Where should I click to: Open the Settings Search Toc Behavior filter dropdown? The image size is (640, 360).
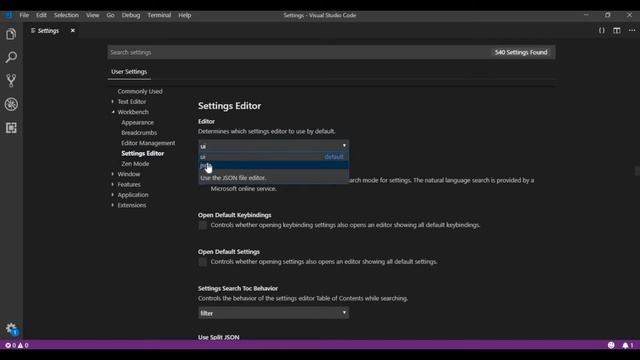click(x=273, y=313)
